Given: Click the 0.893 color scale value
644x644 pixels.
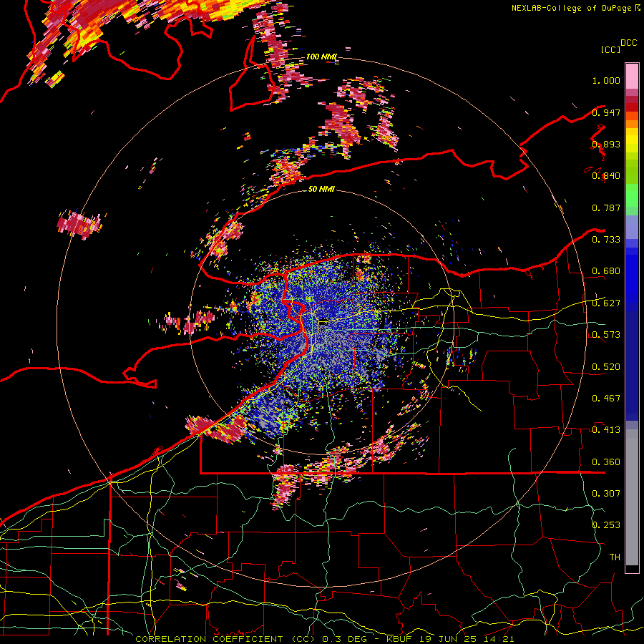Looking at the screenshot, I should (606, 144).
